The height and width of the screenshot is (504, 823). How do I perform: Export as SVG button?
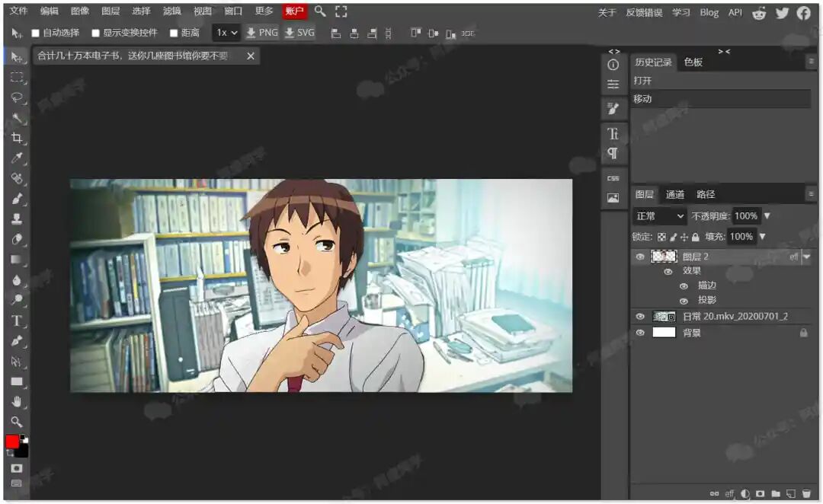tap(299, 33)
